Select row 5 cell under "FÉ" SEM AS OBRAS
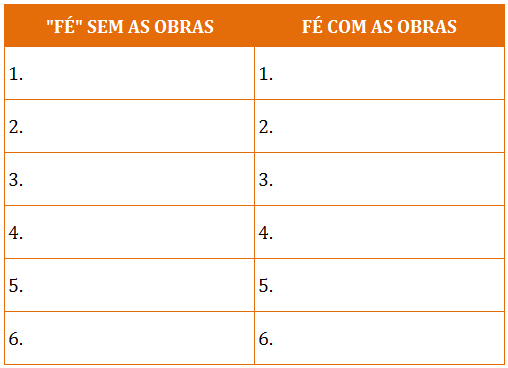This screenshot has width=508, height=368. [129, 285]
